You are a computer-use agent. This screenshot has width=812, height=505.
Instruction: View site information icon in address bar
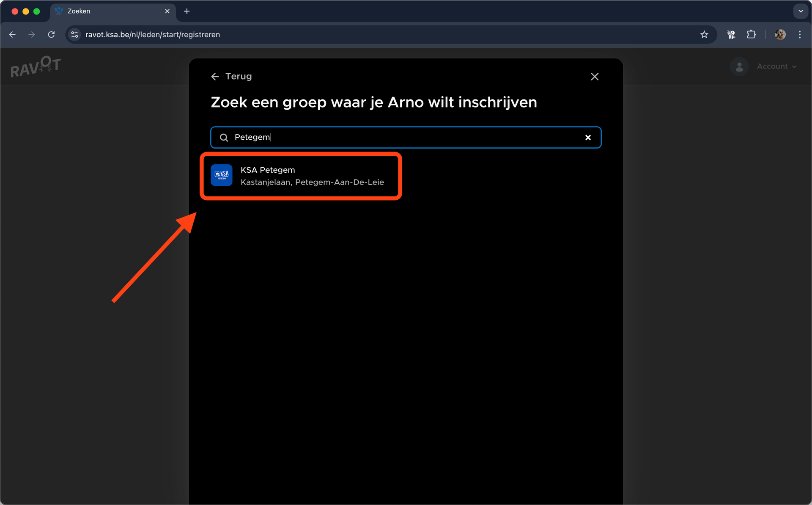click(x=74, y=35)
